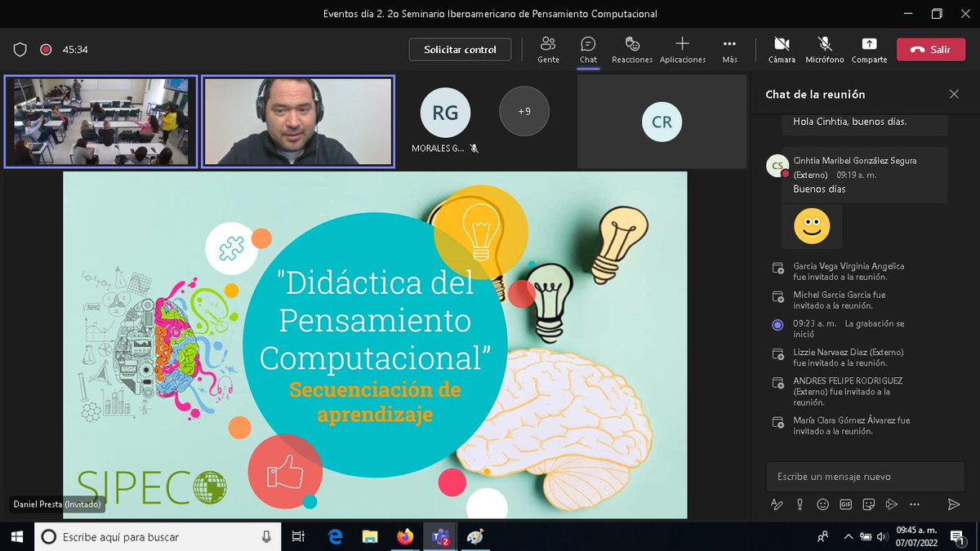Open the sticker picker

[x=868, y=504]
